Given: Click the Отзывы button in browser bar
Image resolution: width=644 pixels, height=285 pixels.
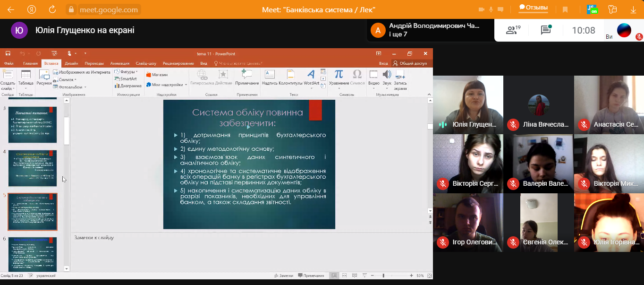Looking at the screenshot, I should [x=534, y=8].
